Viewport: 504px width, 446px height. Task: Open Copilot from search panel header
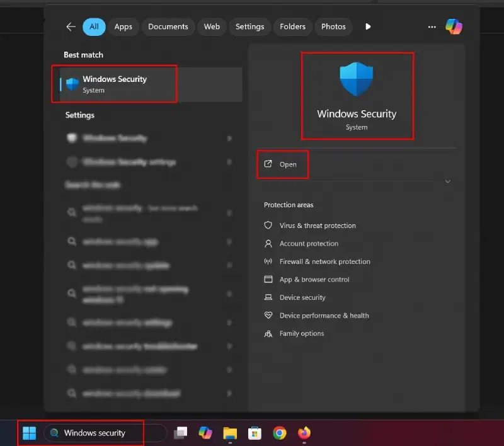[454, 26]
